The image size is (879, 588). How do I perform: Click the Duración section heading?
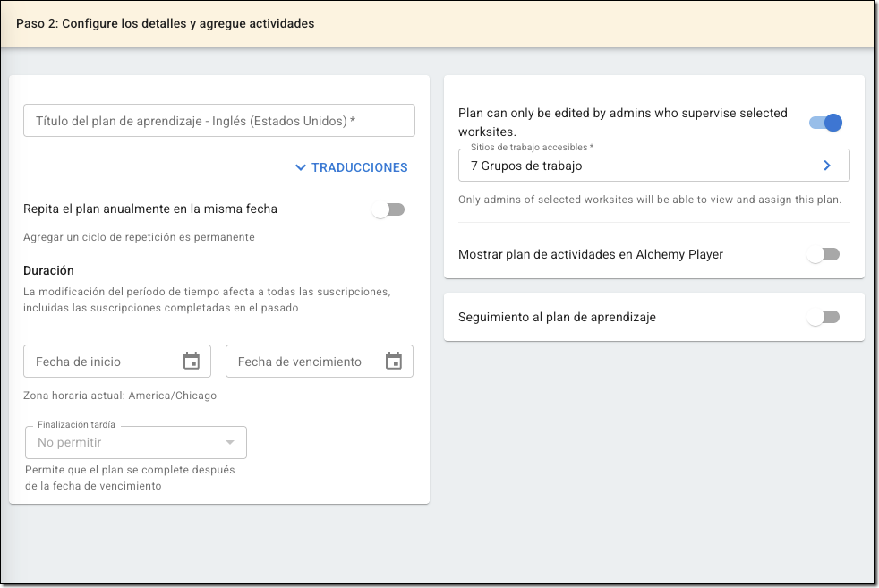tap(48, 270)
